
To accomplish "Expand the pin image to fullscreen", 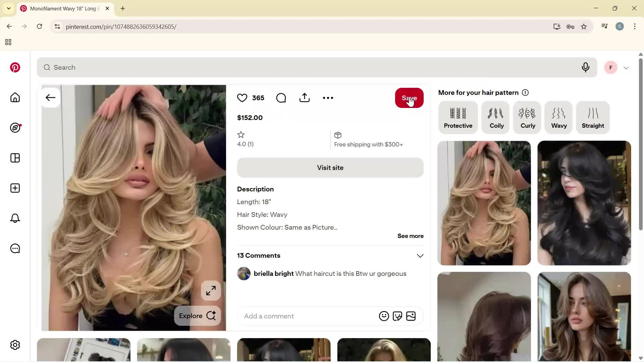I will point(211,291).
